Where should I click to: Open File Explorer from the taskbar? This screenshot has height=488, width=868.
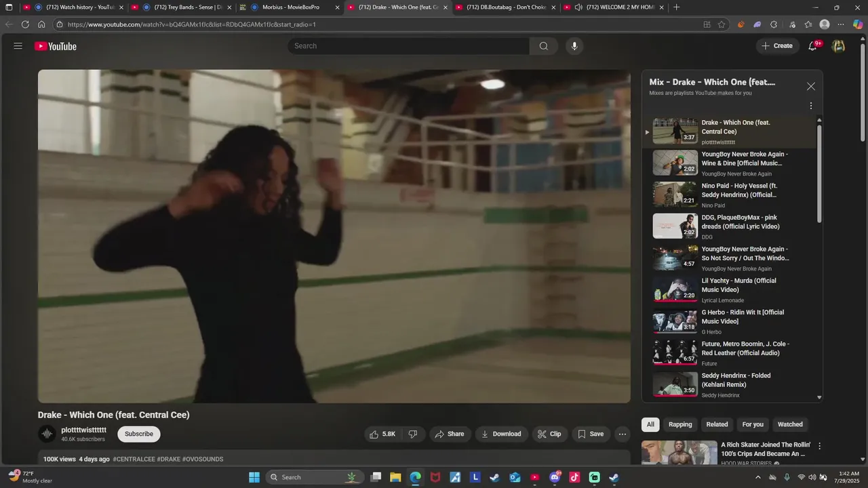pyautogui.click(x=395, y=477)
